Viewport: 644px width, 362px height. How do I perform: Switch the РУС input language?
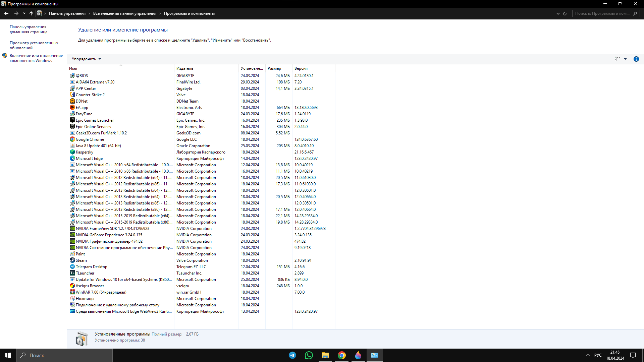pos(598,355)
